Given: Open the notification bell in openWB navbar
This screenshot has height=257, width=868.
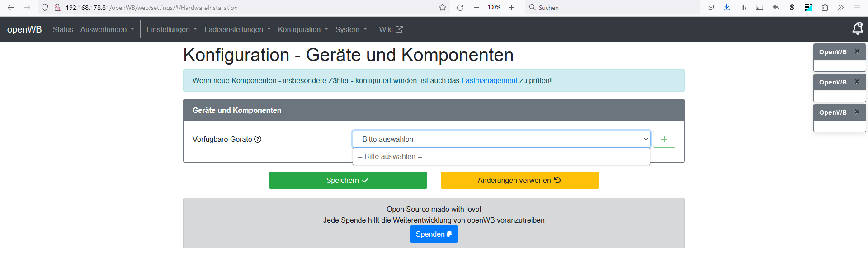Looking at the screenshot, I should coord(857,29).
